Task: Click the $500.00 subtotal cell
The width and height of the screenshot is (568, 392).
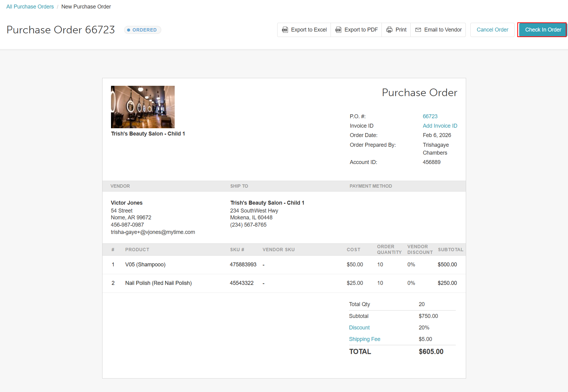Action: coord(447,265)
